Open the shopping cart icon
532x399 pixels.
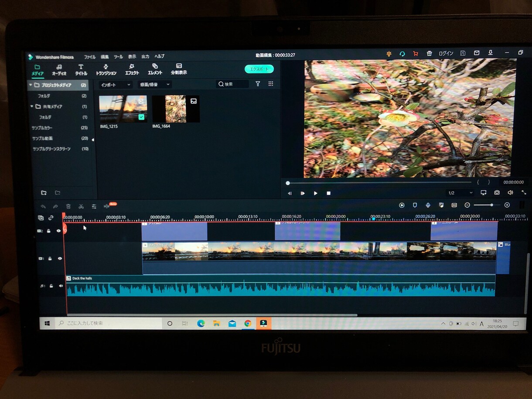415,54
